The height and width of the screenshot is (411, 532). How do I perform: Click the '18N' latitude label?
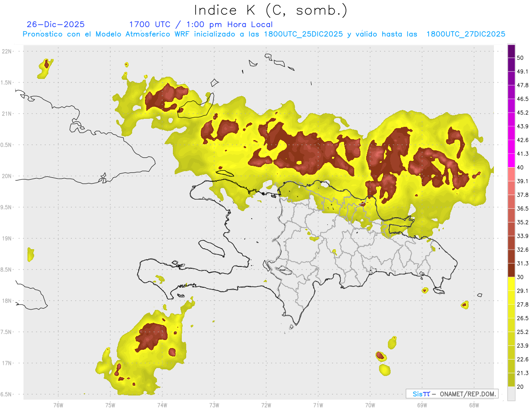[x=7, y=301]
